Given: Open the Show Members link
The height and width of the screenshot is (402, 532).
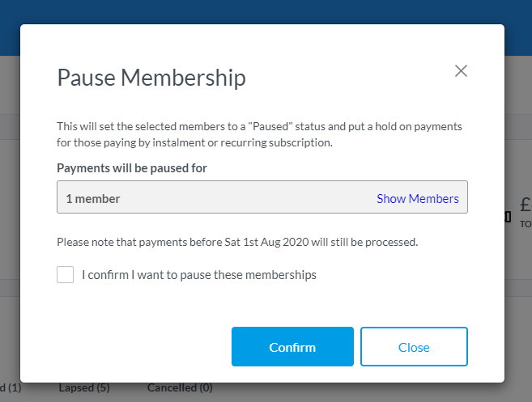Looking at the screenshot, I should click(417, 198).
